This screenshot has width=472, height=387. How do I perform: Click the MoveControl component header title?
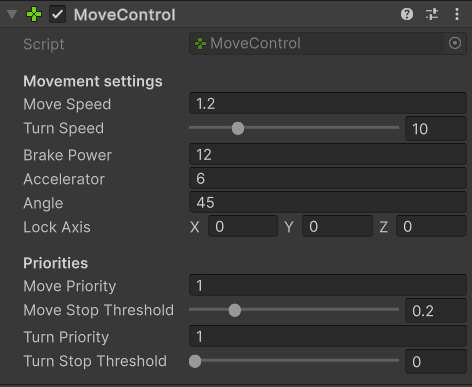[x=125, y=15]
